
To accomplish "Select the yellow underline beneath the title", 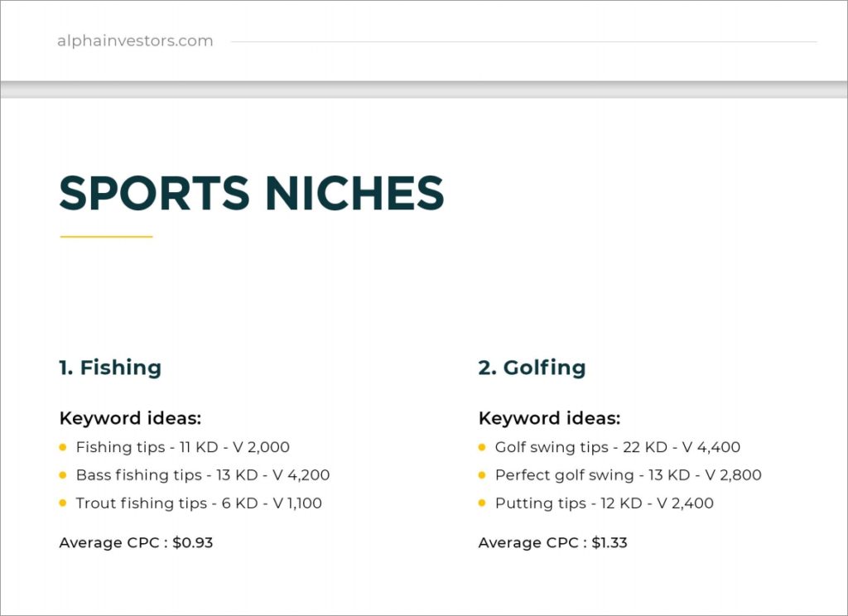I will 106,237.
